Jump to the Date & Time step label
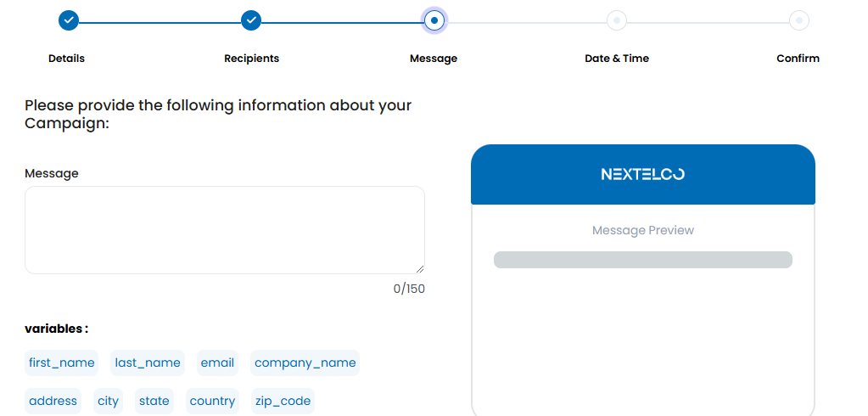The width and height of the screenshot is (868, 416). coord(617,59)
